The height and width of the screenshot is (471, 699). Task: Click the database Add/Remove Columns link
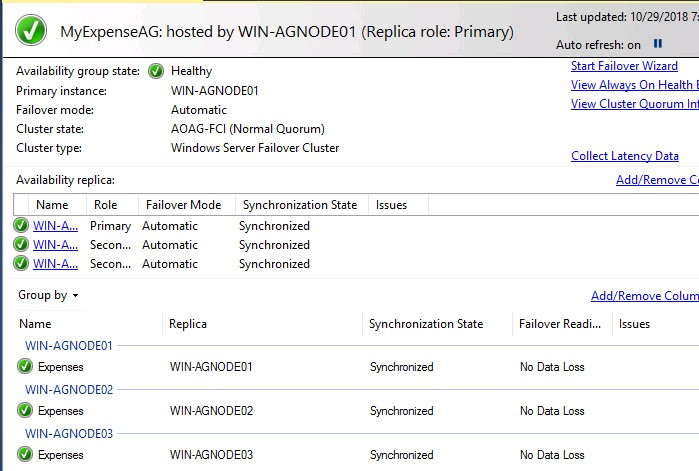tap(644, 296)
